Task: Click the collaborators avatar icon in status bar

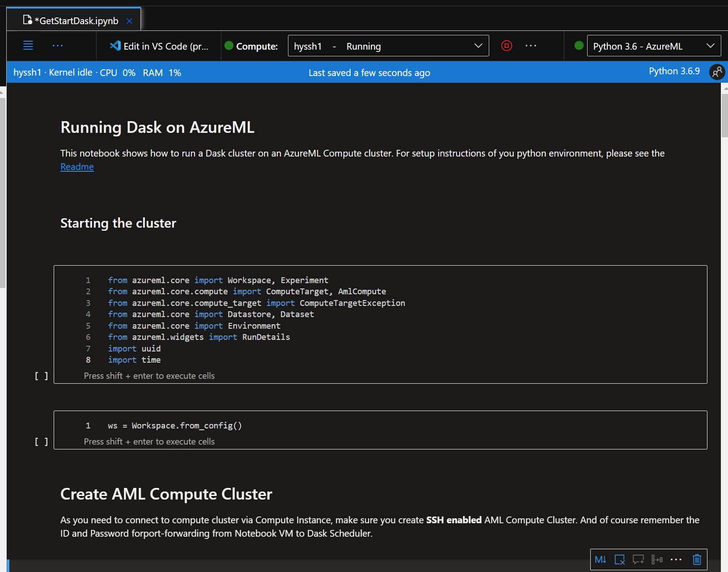Action: pyautogui.click(x=717, y=72)
